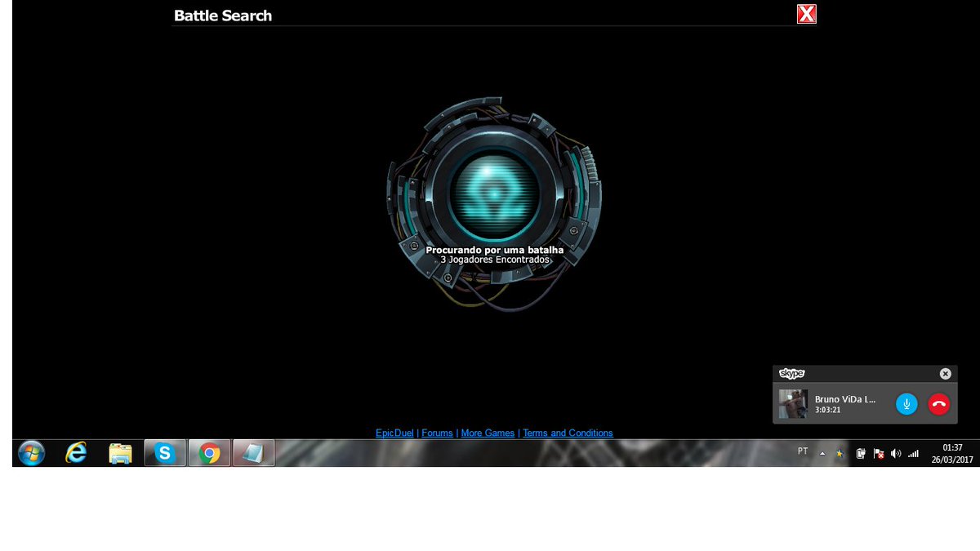980x551 pixels.
Task: Open the Forums link
Action: 437,433
